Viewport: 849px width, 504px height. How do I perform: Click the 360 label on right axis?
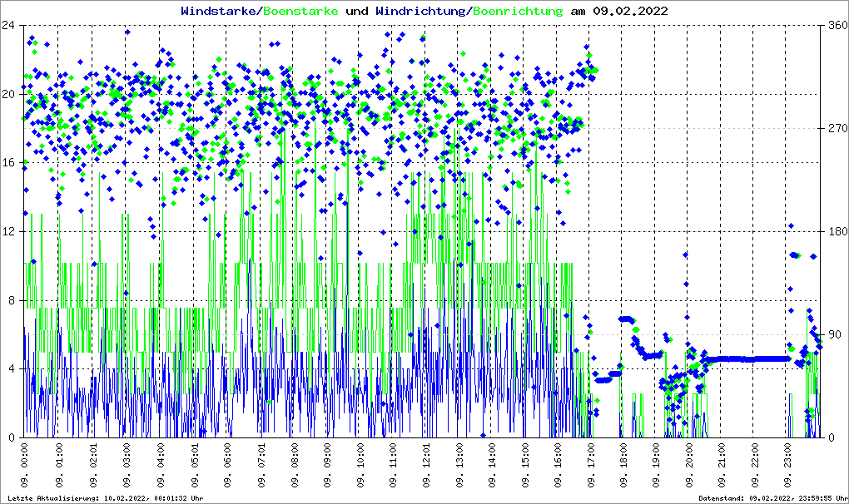(836, 25)
